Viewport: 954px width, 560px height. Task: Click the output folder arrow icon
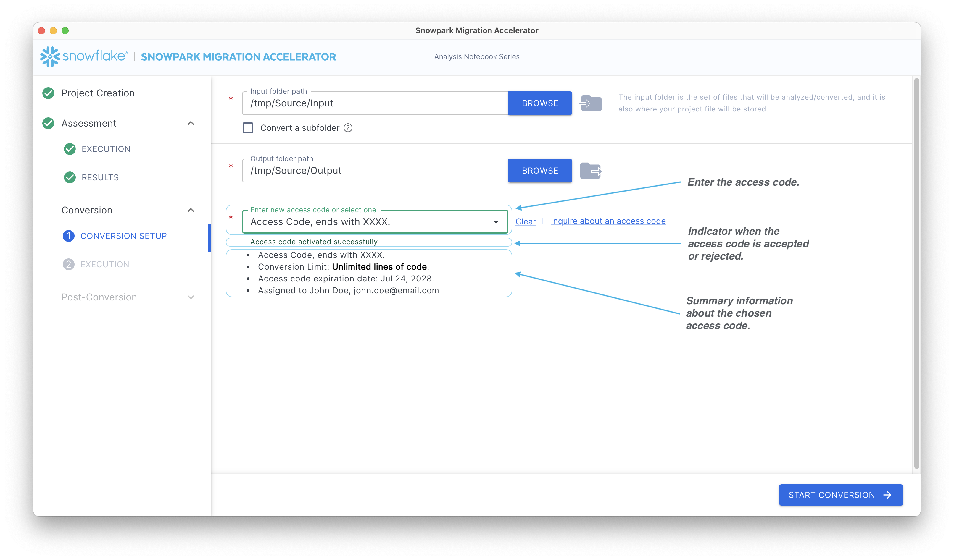click(591, 171)
